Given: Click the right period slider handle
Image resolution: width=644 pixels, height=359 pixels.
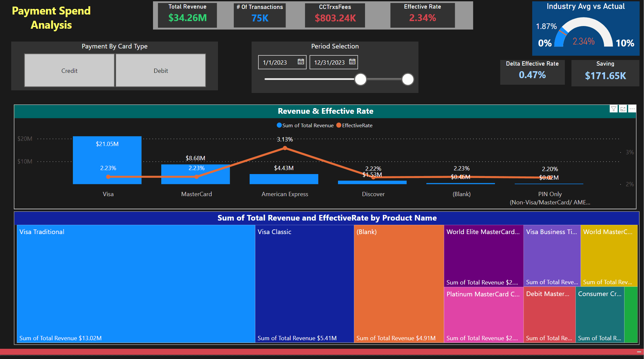Looking at the screenshot, I should (408, 79).
